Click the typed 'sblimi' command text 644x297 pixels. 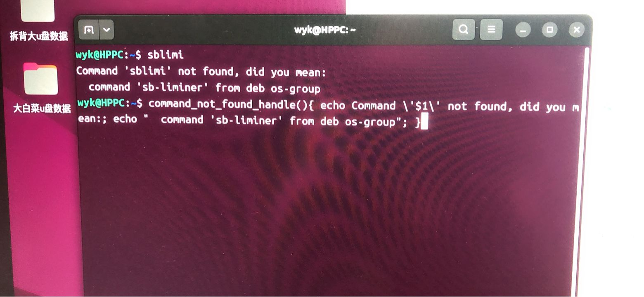166,55
